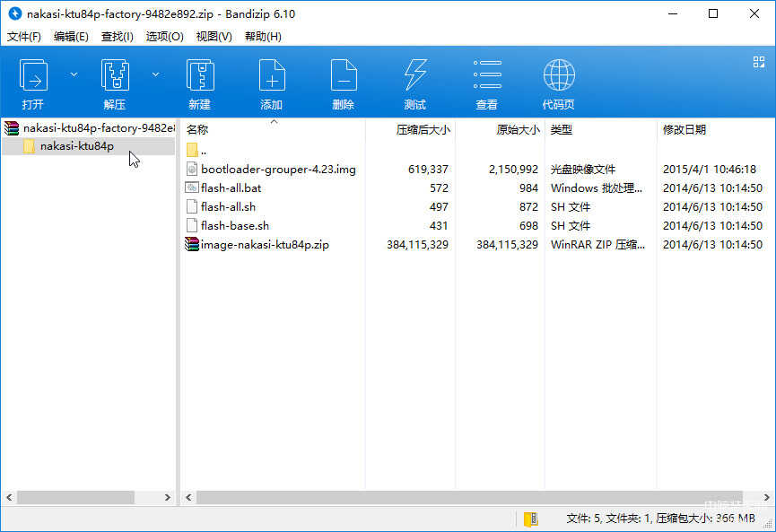Click the file list horizontal scrollbar thumb
776x532 pixels.
point(469,497)
